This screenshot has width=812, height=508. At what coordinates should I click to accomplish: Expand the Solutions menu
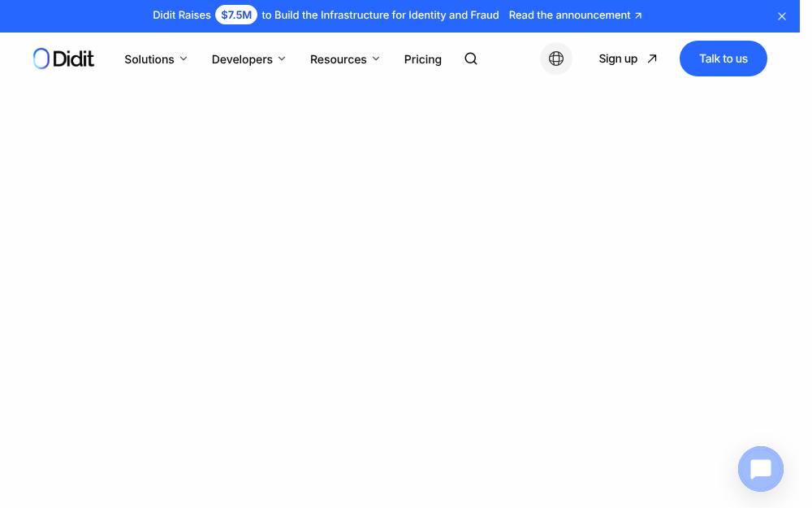tap(156, 59)
